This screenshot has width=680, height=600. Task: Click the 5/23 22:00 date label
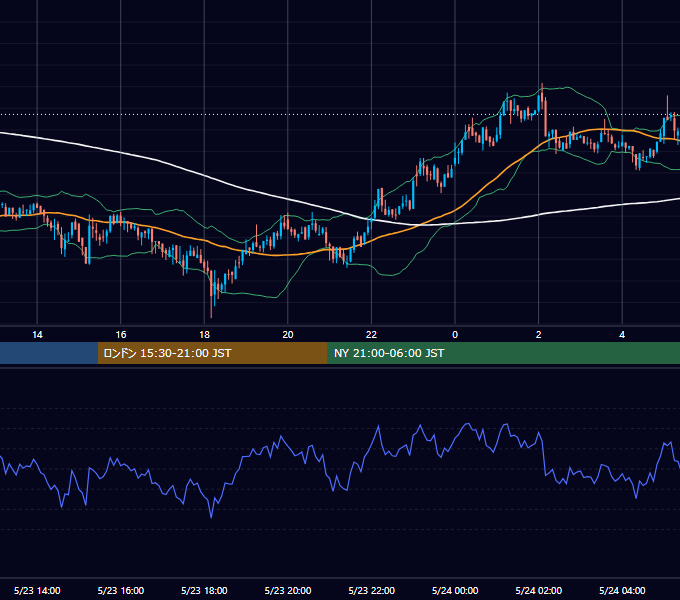(x=371, y=590)
